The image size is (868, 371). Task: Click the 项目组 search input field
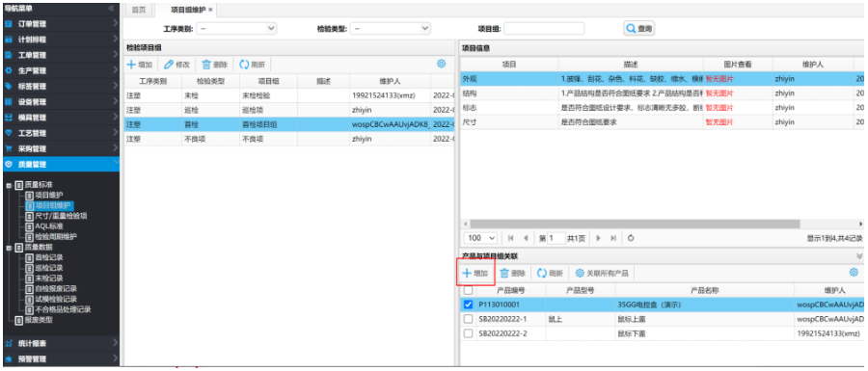(x=544, y=28)
